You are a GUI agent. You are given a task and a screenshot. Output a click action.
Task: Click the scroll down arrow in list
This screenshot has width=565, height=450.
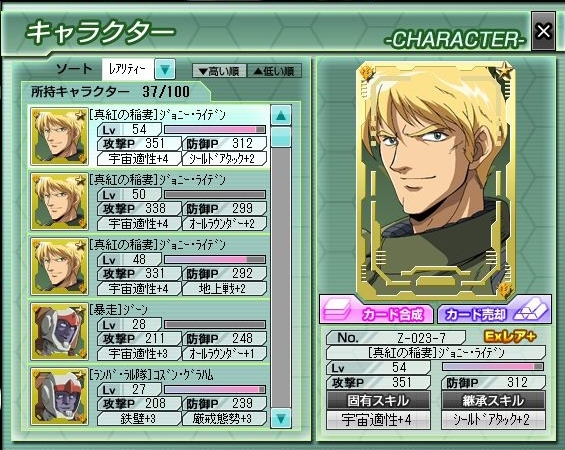pyautogui.click(x=281, y=418)
